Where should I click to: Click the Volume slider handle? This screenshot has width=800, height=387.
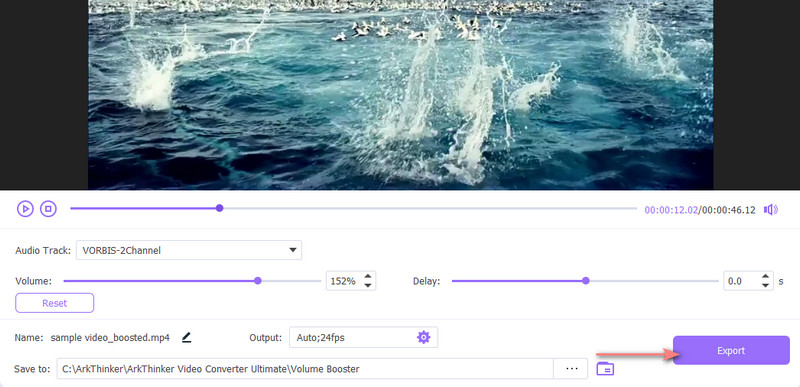[258, 280]
